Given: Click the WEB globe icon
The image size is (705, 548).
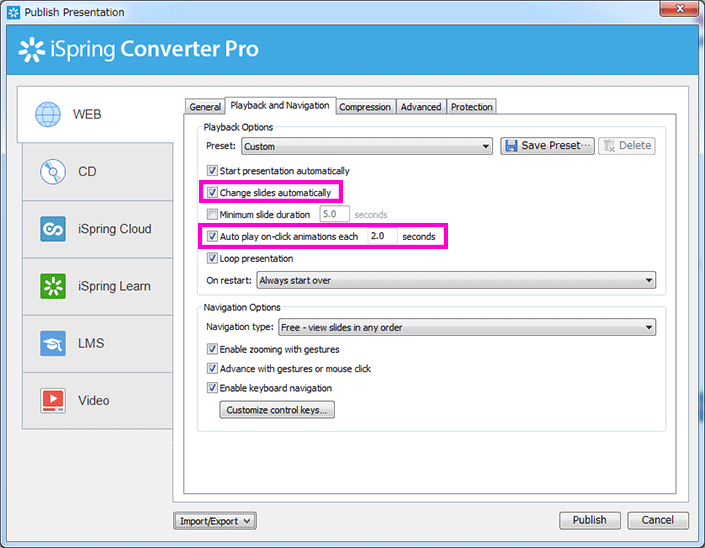Looking at the screenshot, I should tap(48, 114).
